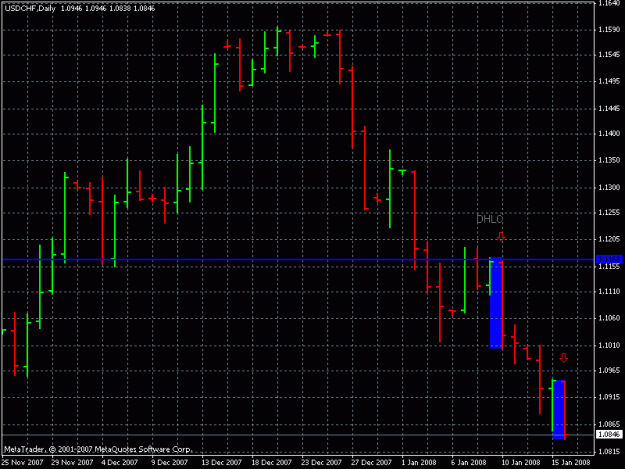Screen dimensions: 625x469
Task: Click the 1.1110 price axis label
Action: tap(609, 292)
